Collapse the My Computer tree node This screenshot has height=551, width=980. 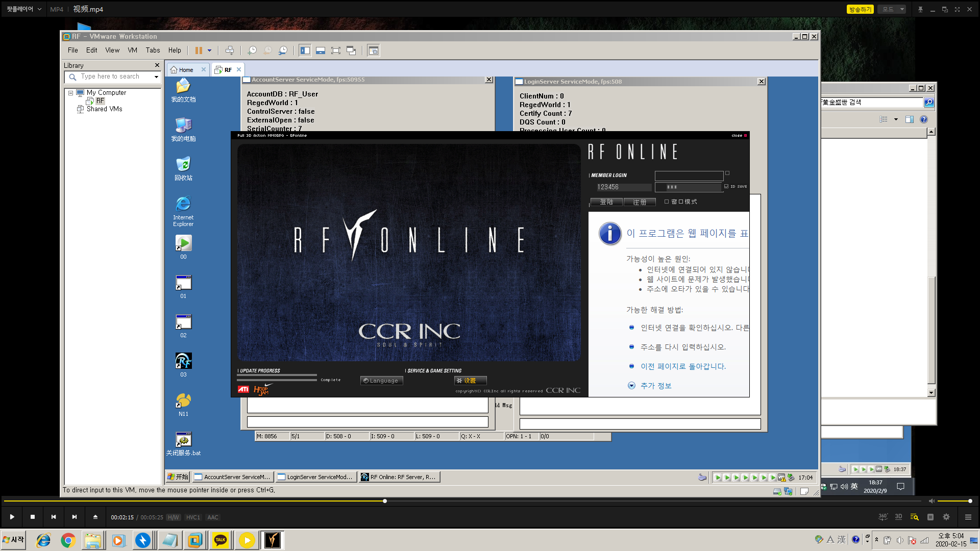click(71, 93)
